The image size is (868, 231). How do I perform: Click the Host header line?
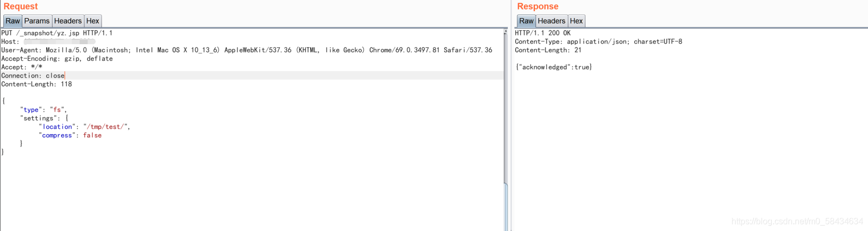pos(48,42)
